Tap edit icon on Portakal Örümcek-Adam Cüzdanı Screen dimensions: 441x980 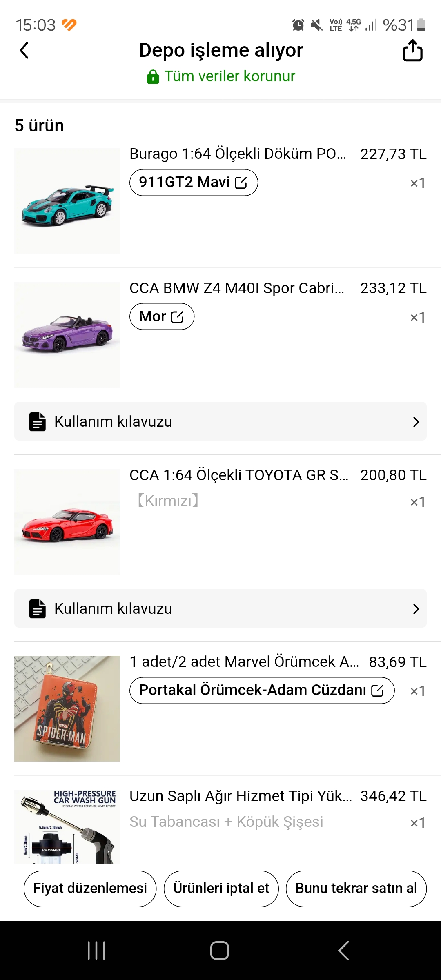coord(377,690)
